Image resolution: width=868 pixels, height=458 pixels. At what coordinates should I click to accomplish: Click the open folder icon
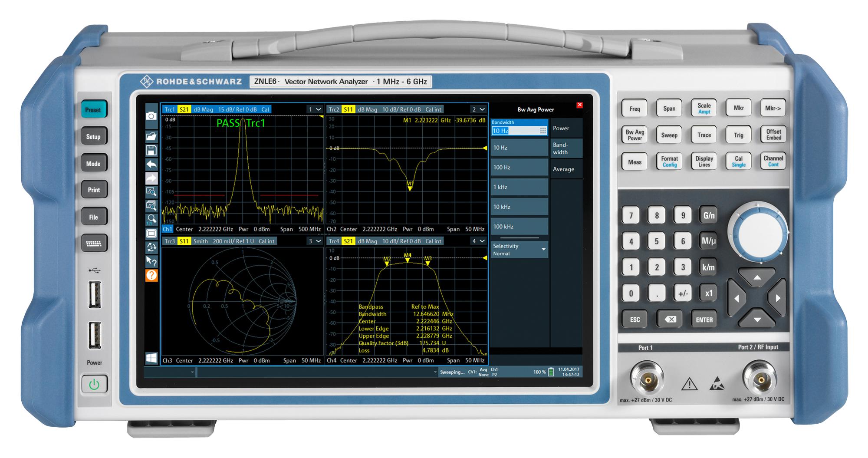point(151,136)
